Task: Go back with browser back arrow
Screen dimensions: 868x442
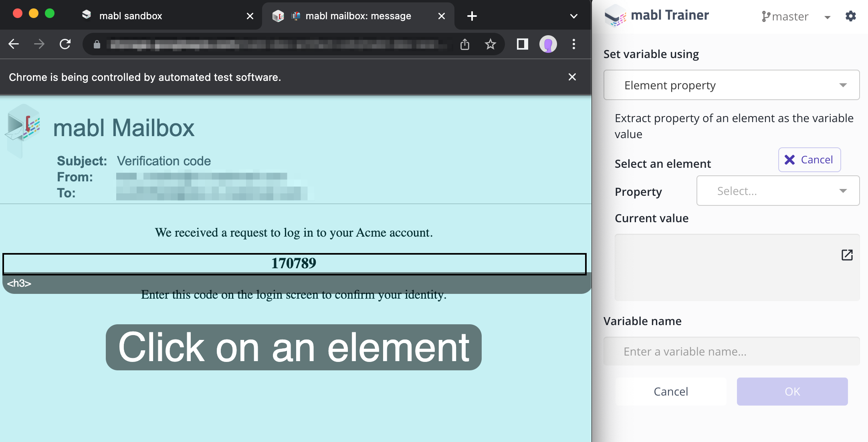Action: 14,44
